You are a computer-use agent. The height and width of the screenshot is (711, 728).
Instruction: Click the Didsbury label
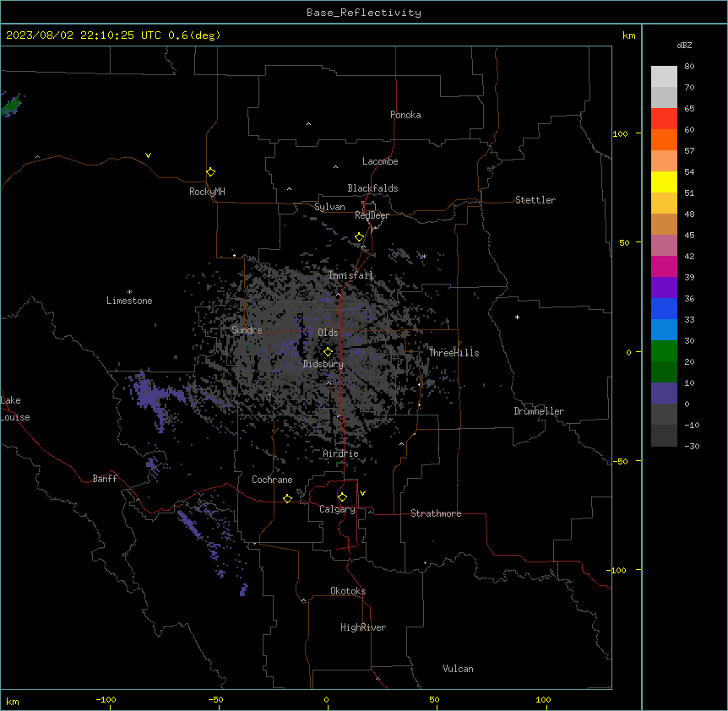(x=323, y=364)
